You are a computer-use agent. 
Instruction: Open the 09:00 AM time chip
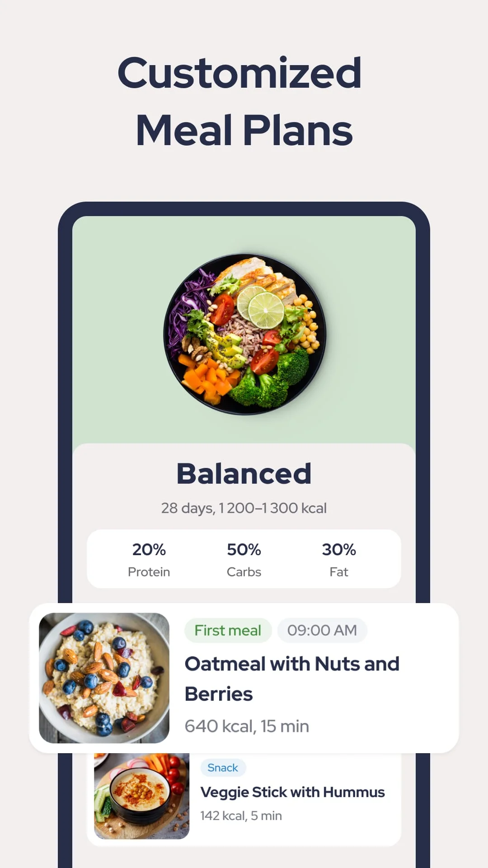click(x=322, y=630)
